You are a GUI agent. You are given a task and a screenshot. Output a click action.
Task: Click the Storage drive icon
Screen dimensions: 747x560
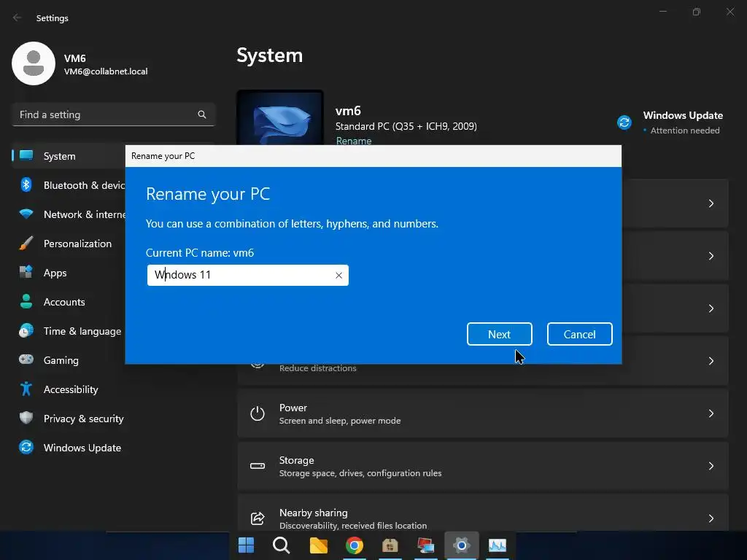[258, 466]
